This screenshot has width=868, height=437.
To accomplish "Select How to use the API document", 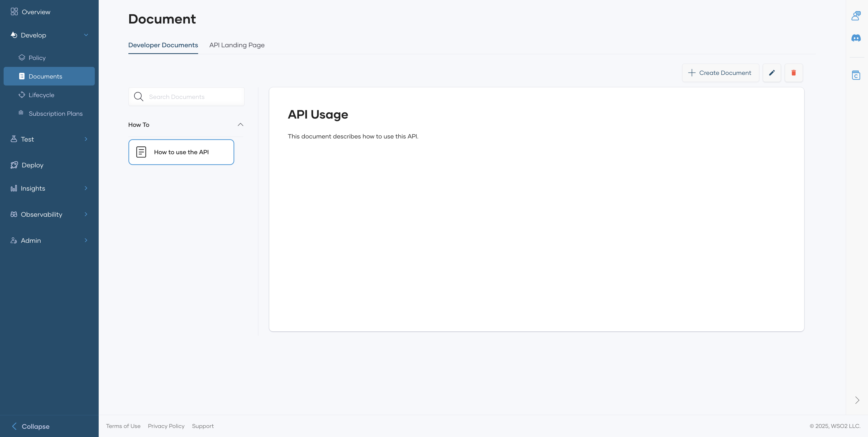I will click(181, 152).
